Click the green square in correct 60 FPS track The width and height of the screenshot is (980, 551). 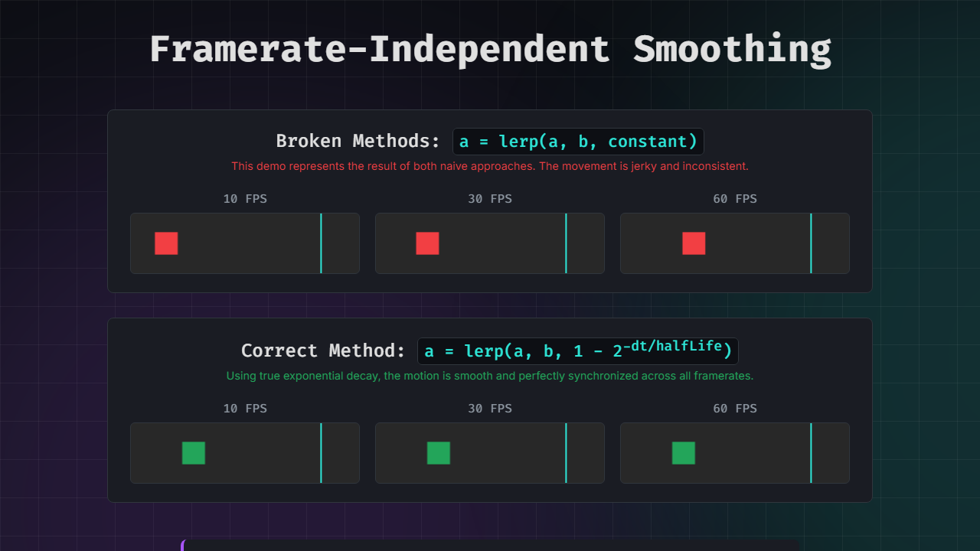(x=684, y=453)
